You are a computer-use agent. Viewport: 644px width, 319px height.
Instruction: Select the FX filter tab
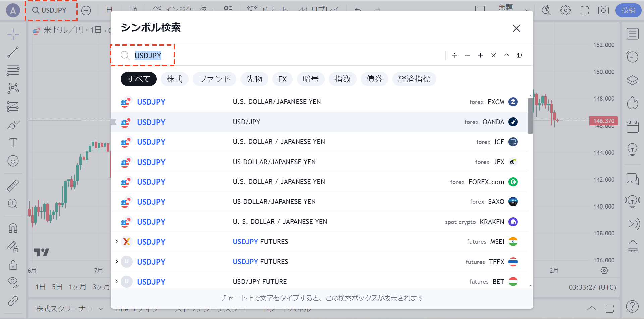282,79
